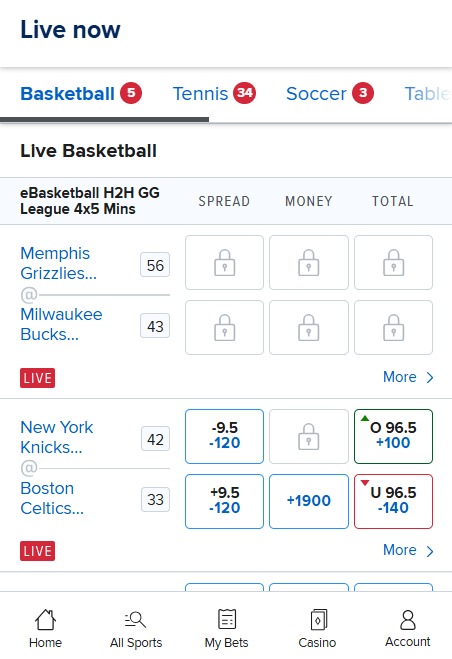The width and height of the screenshot is (452, 659).
Task: Select Under 96.5 total at -140
Action: (x=394, y=501)
